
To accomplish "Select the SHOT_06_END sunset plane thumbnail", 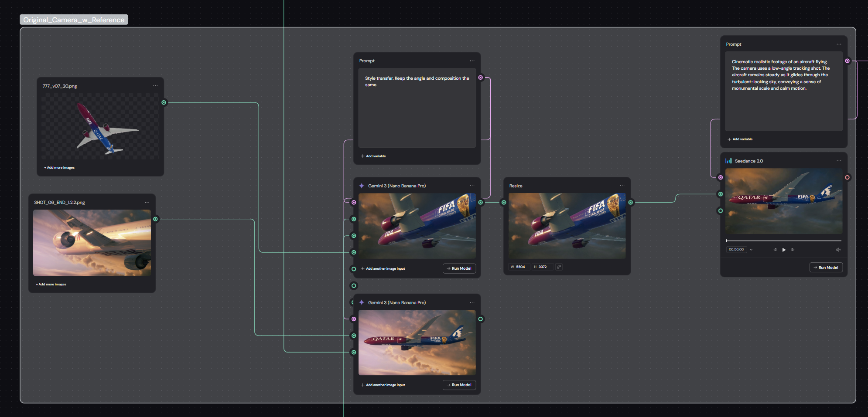I will (x=92, y=243).
